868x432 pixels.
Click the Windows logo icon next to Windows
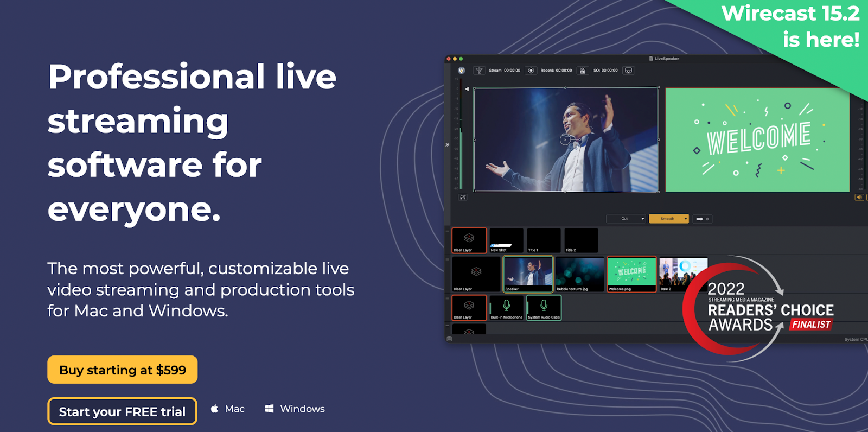click(x=269, y=409)
